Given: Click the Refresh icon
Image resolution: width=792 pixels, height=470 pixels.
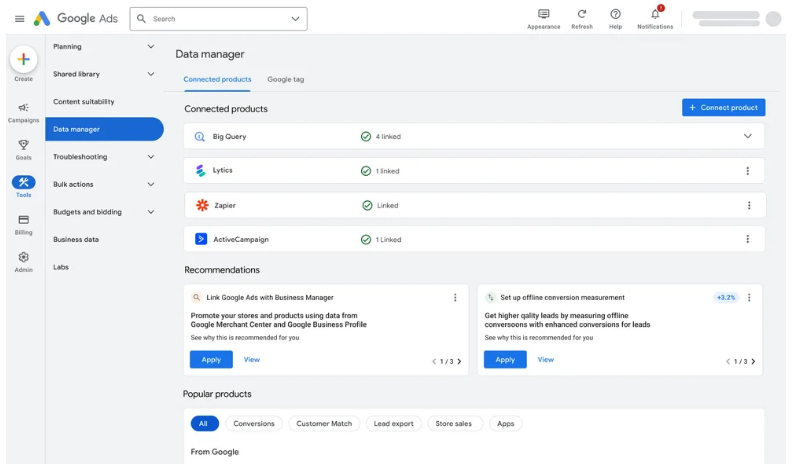Looking at the screenshot, I should (582, 14).
